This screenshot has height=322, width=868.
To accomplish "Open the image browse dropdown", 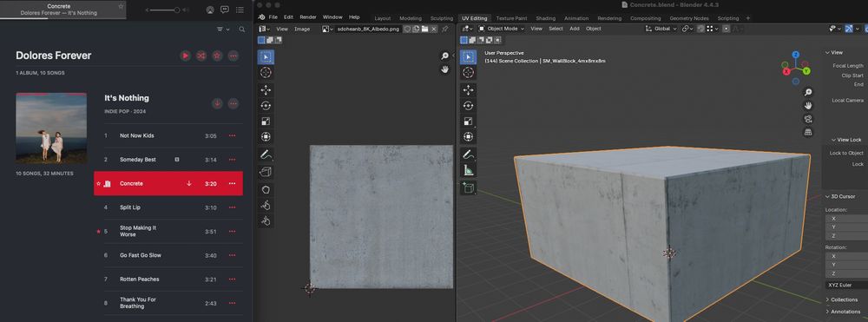I will (x=327, y=29).
